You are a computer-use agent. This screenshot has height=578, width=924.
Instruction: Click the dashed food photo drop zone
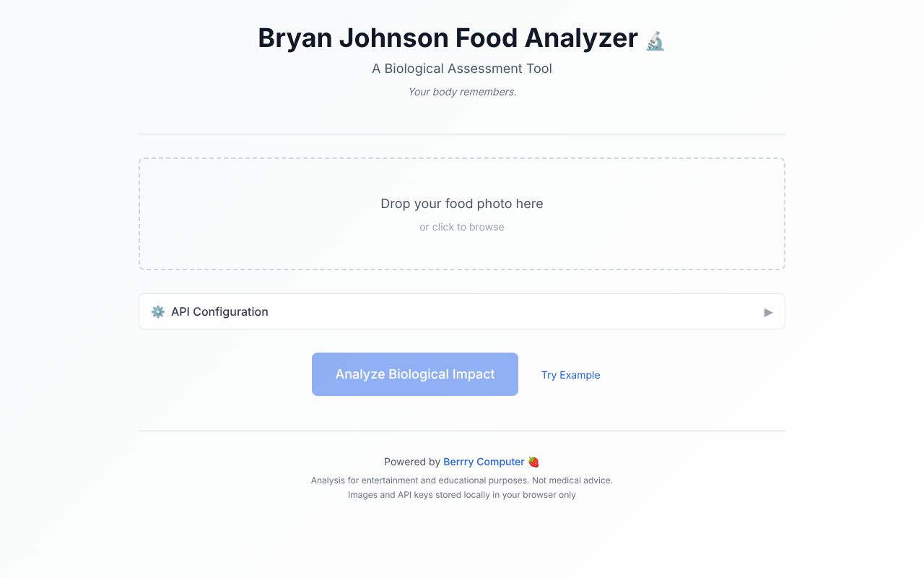(462, 213)
